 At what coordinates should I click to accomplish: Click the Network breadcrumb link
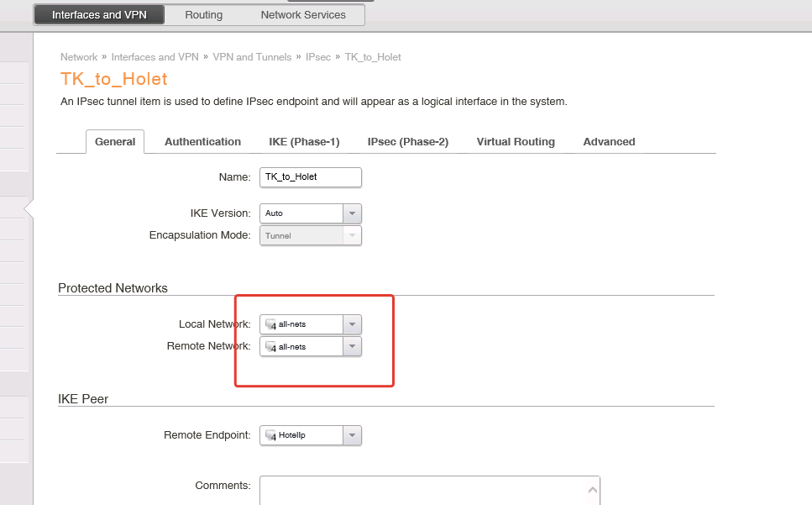(79, 57)
